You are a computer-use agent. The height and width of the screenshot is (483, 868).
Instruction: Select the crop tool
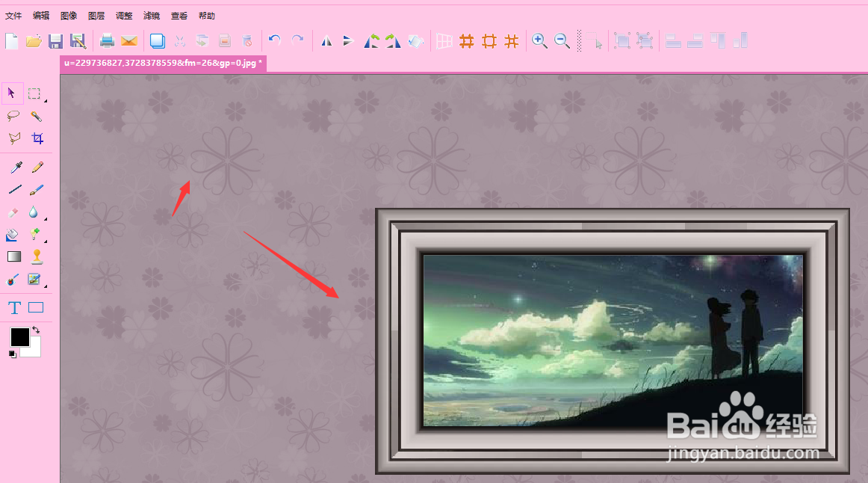coord(37,138)
